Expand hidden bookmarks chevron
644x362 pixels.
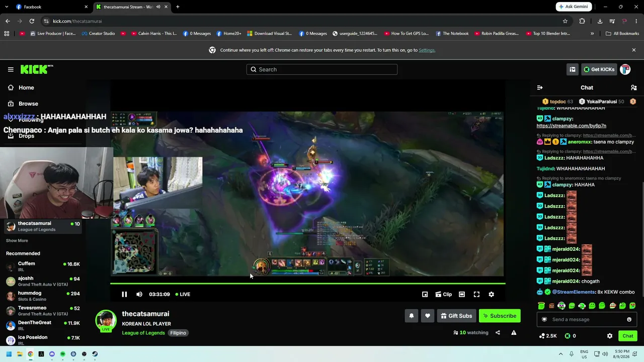pos(592,34)
